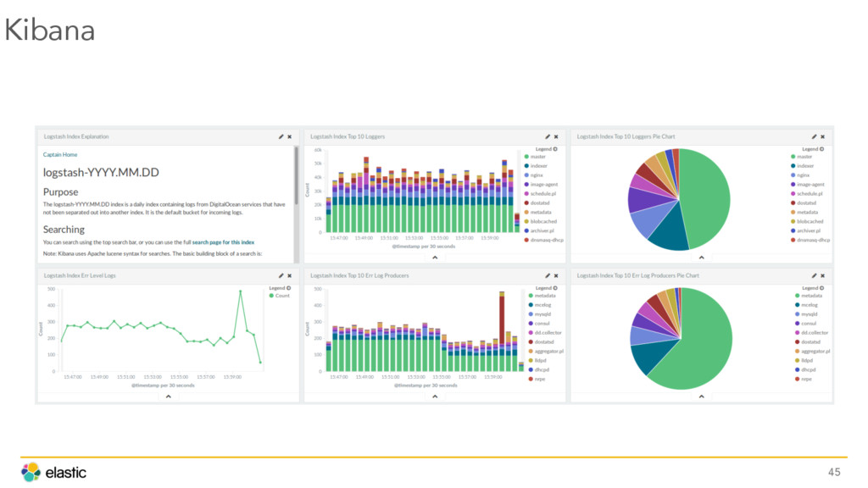Edit the Top 10 Loggers Pie Chart panel
The height and width of the screenshot is (488, 868).
[814, 136]
